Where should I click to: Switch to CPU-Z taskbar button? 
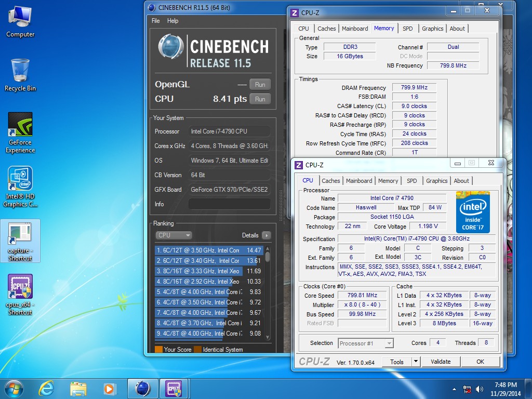point(174,389)
